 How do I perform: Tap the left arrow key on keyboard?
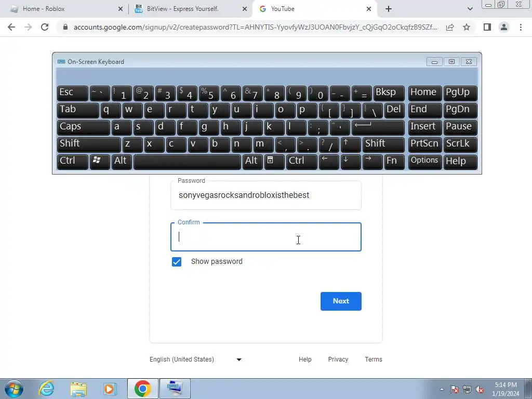coord(329,162)
